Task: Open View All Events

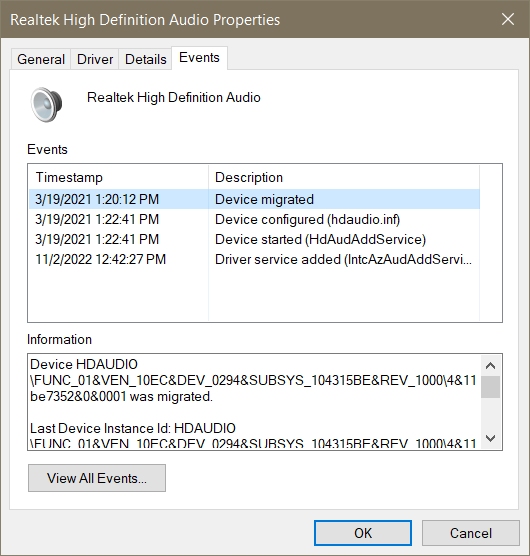Action: pos(97,478)
